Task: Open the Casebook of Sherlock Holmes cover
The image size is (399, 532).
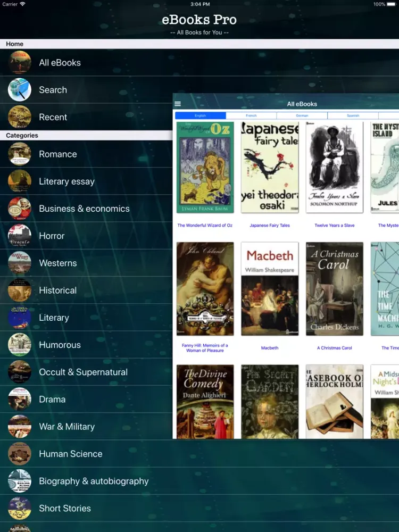Action: pyautogui.click(x=335, y=402)
